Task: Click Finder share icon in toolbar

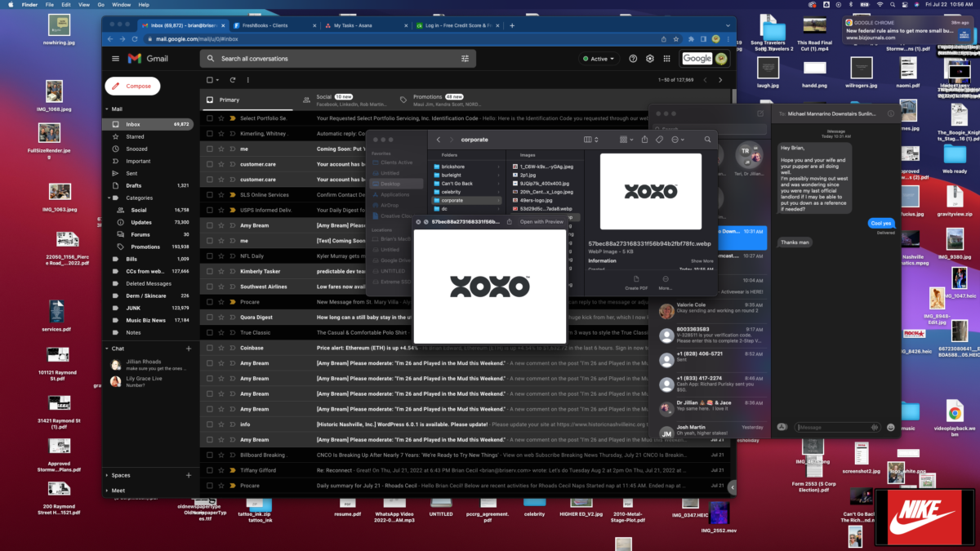Action: (644, 140)
